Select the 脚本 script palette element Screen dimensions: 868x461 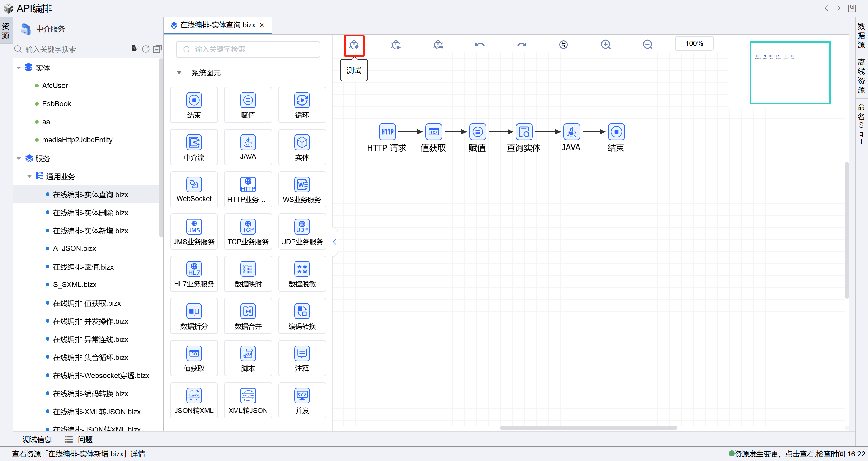click(248, 358)
